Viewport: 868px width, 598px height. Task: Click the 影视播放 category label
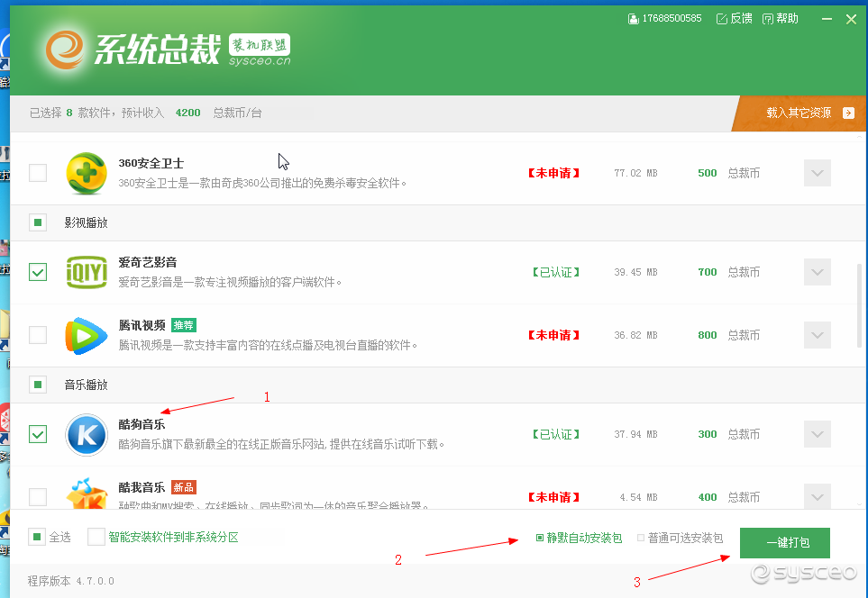[x=86, y=222]
